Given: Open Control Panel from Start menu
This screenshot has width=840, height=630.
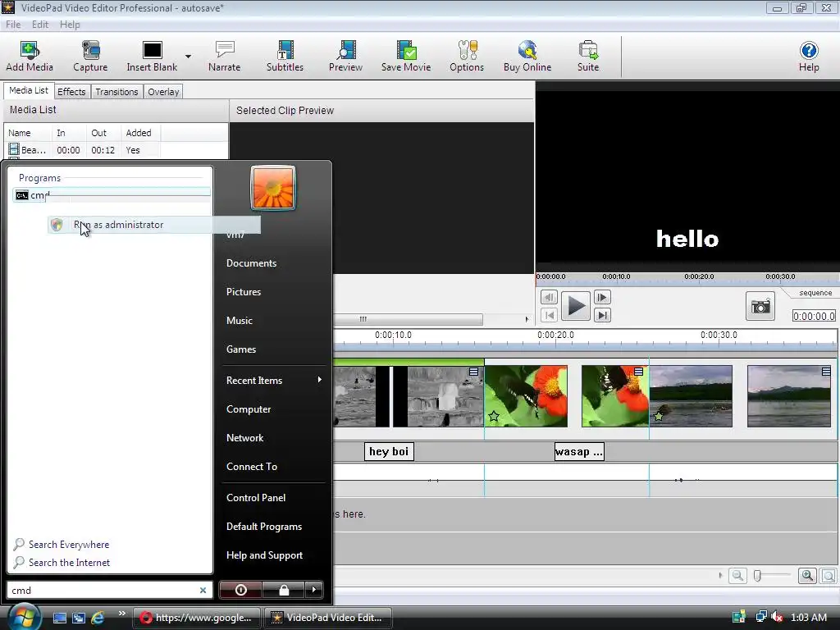Looking at the screenshot, I should coord(256,498).
